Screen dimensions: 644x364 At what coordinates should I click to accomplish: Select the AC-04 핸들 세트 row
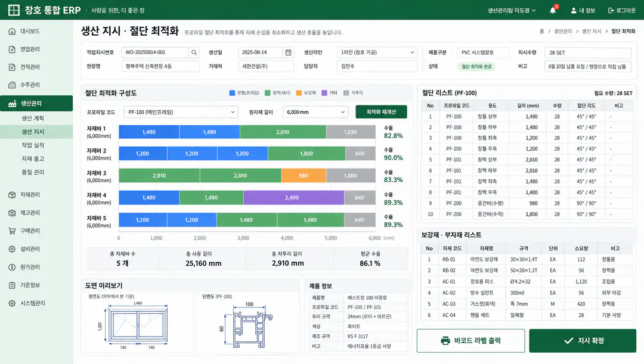(x=527, y=315)
